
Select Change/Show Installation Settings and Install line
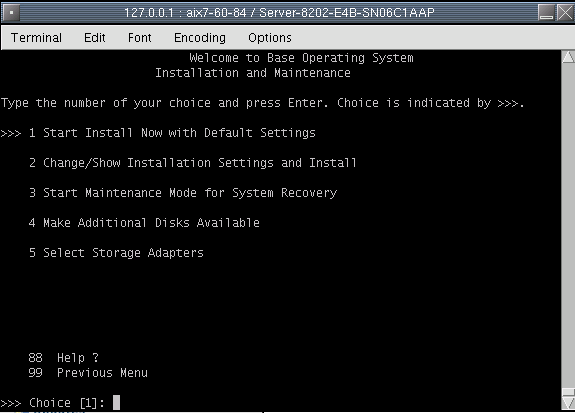pyautogui.click(x=193, y=163)
